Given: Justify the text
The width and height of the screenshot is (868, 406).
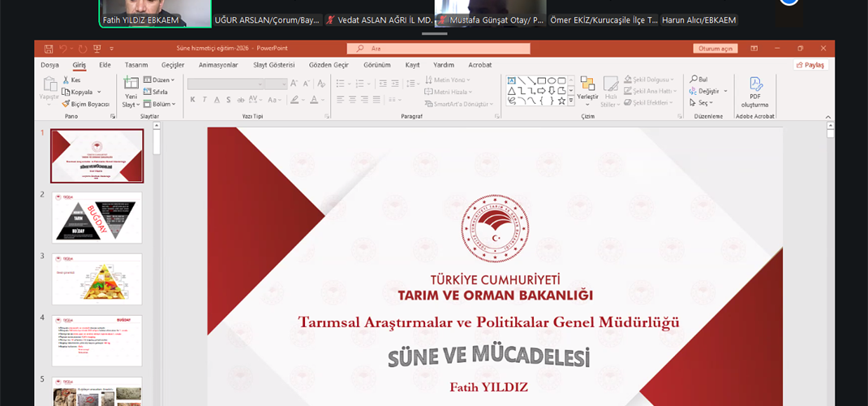Looking at the screenshot, I should coord(376,100).
